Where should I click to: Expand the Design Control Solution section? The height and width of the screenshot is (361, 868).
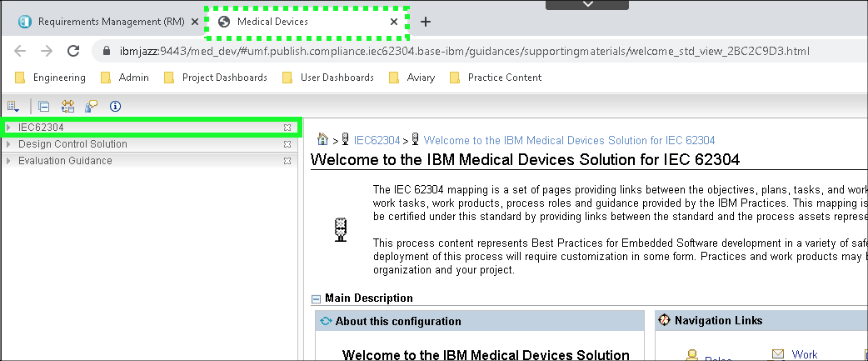9,144
